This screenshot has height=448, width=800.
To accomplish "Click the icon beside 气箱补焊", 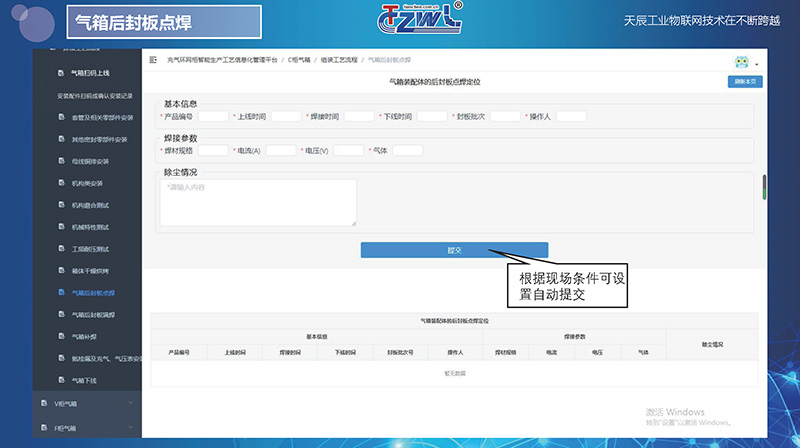I will coord(61,337).
